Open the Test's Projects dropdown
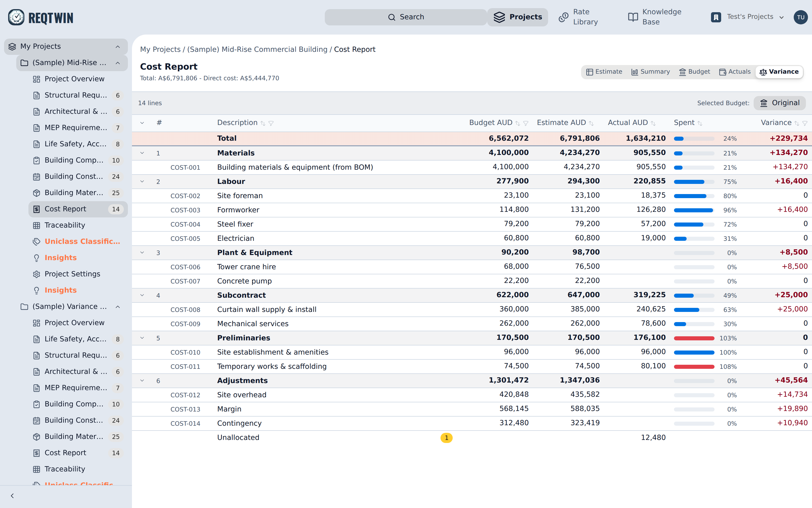812x508 pixels. point(782,18)
